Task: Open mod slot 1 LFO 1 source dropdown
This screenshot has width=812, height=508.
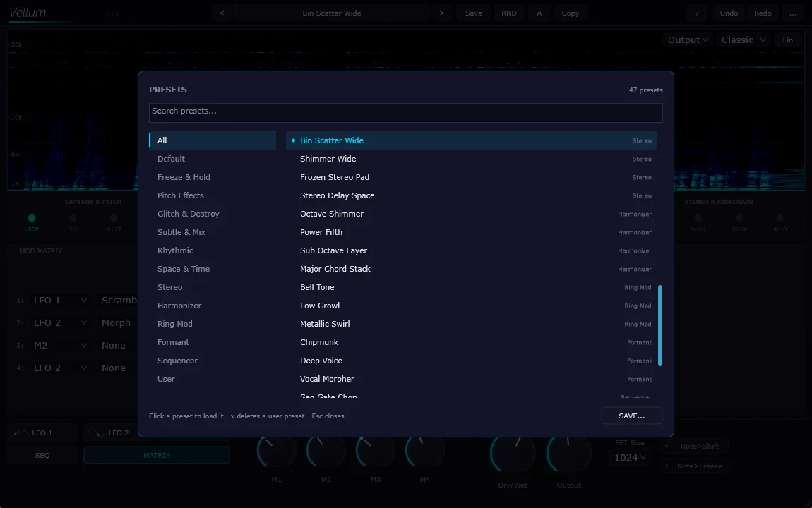Action: point(59,300)
